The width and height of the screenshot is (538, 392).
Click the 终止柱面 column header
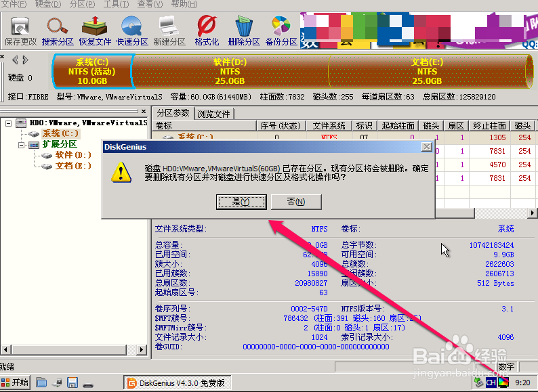pos(489,125)
